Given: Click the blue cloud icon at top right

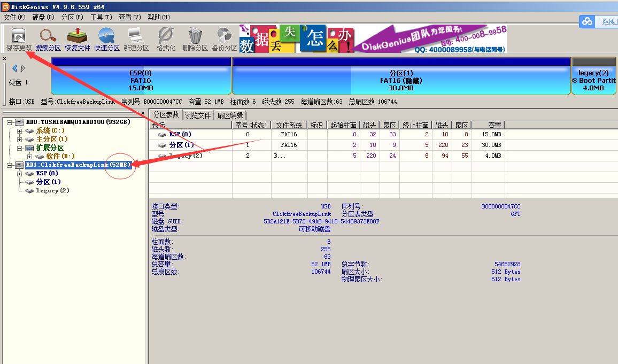Looking at the screenshot, I should (587, 22).
